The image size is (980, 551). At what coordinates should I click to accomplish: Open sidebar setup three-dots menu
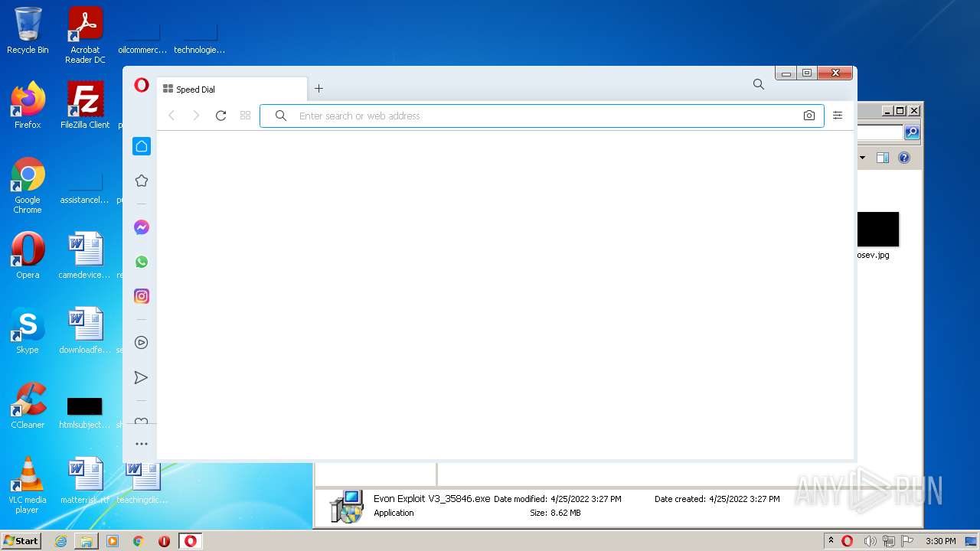click(x=142, y=444)
